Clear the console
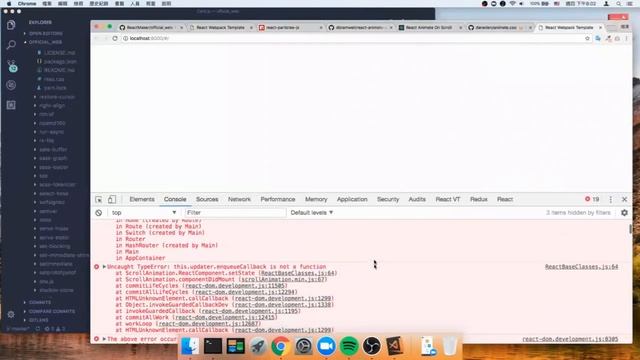 coord(98,213)
